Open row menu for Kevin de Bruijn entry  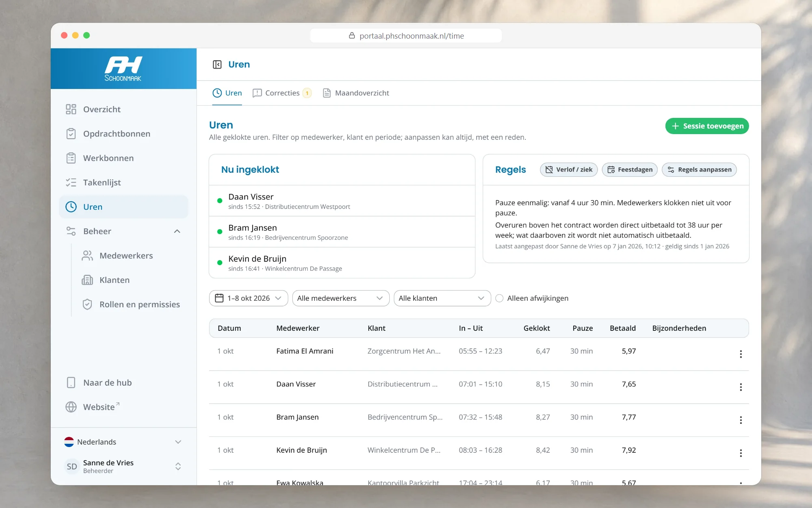(x=741, y=453)
